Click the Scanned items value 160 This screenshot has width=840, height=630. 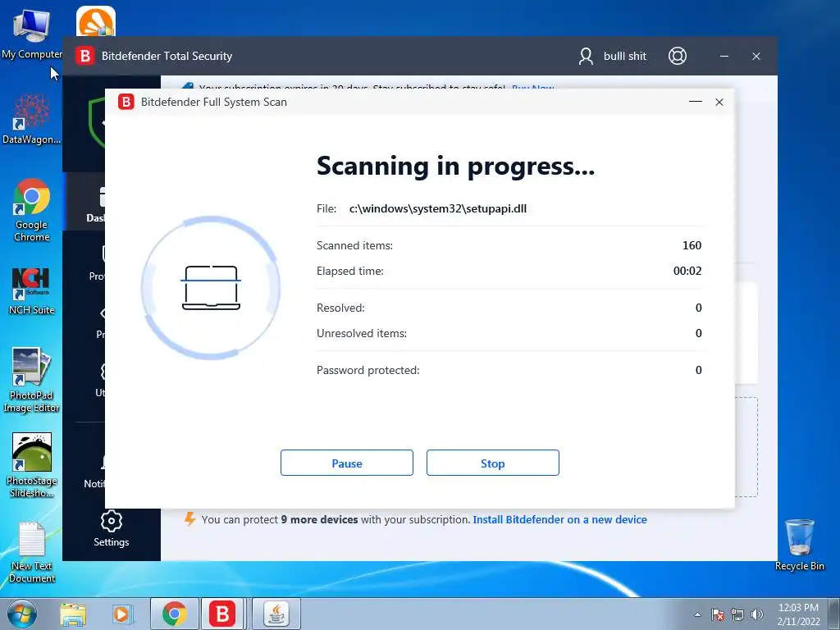692,245
